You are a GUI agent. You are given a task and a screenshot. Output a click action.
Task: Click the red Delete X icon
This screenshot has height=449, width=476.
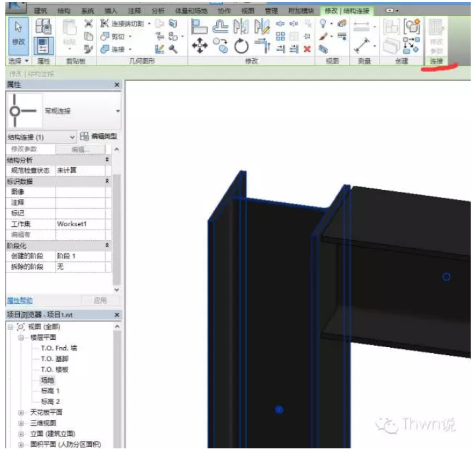pyautogui.click(x=307, y=49)
